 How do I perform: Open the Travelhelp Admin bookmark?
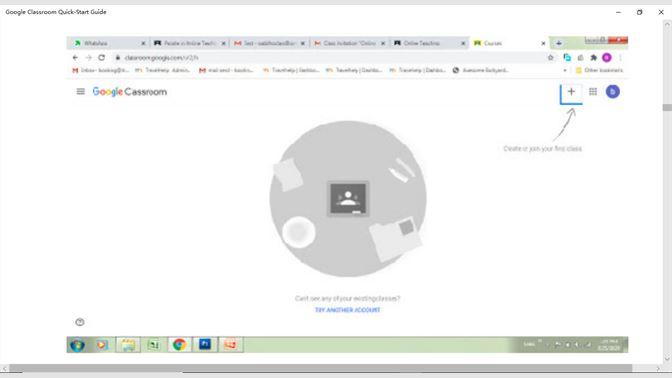(162, 70)
